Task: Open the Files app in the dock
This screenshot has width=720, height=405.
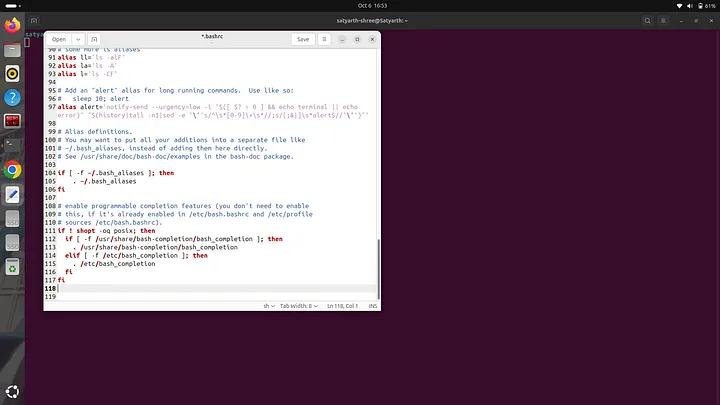Action: click(x=12, y=50)
